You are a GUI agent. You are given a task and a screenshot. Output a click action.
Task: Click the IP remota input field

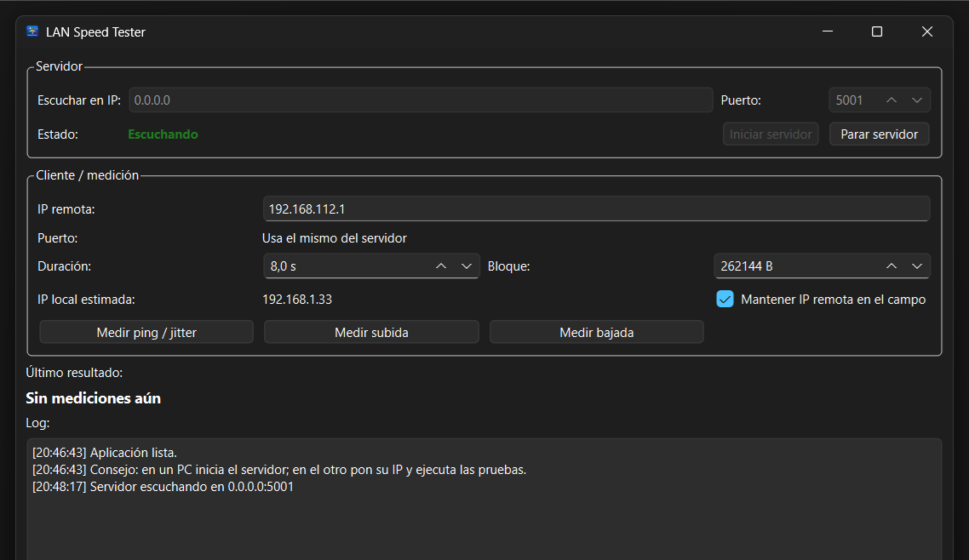point(596,209)
